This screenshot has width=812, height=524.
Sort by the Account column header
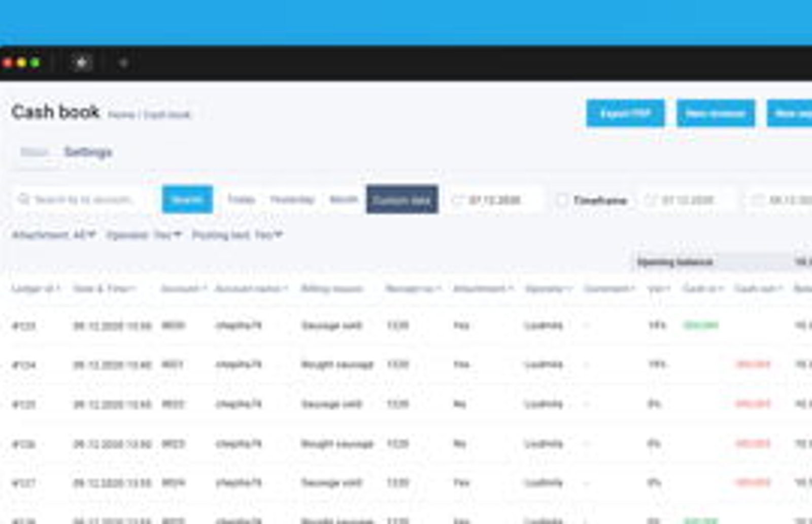(184, 288)
